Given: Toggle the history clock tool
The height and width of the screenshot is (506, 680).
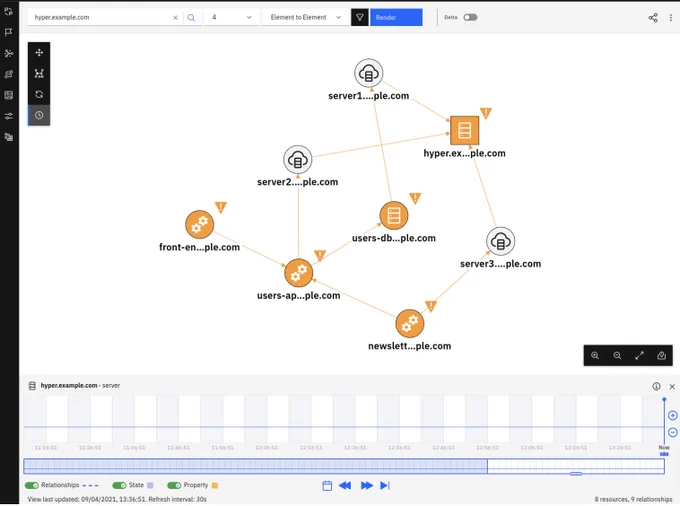Looking at the screenshot, I should [x=39, y=115].
